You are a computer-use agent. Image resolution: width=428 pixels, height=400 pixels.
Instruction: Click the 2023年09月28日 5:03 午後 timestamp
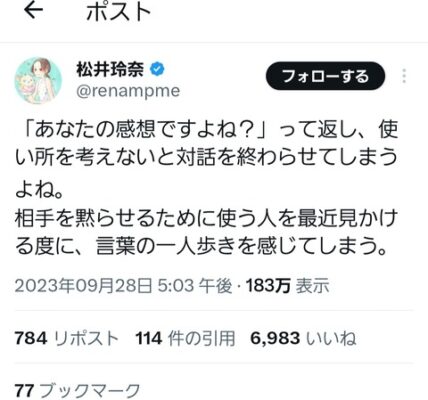click(123, 286)
